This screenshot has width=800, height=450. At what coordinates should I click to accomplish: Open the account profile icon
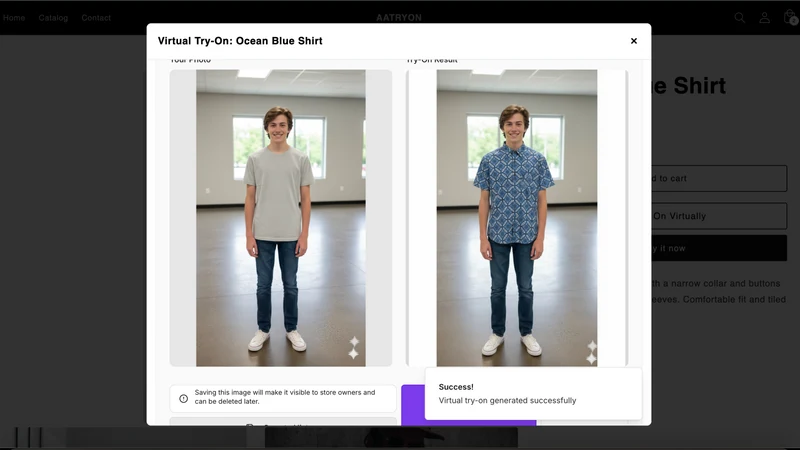(764, 18)
